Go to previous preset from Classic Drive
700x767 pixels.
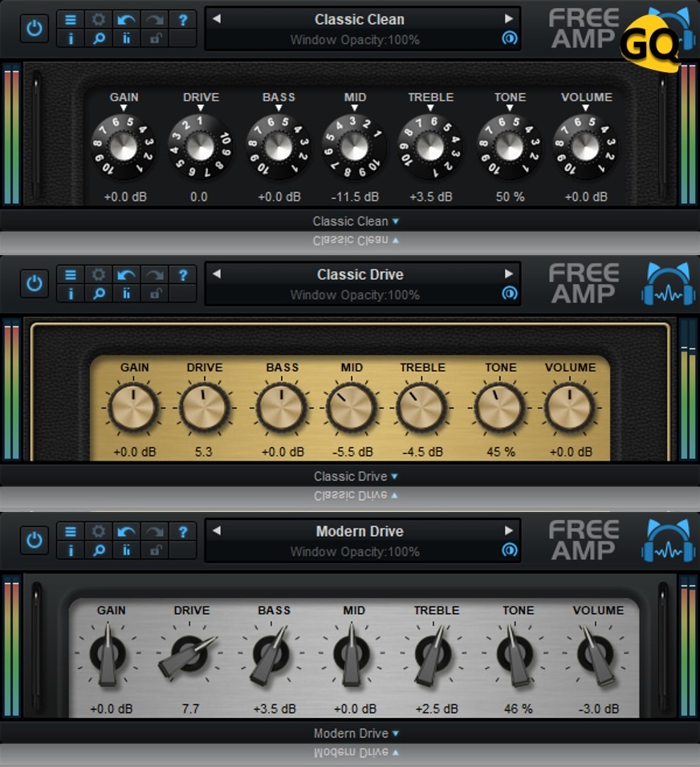click(x=217, y=274)
